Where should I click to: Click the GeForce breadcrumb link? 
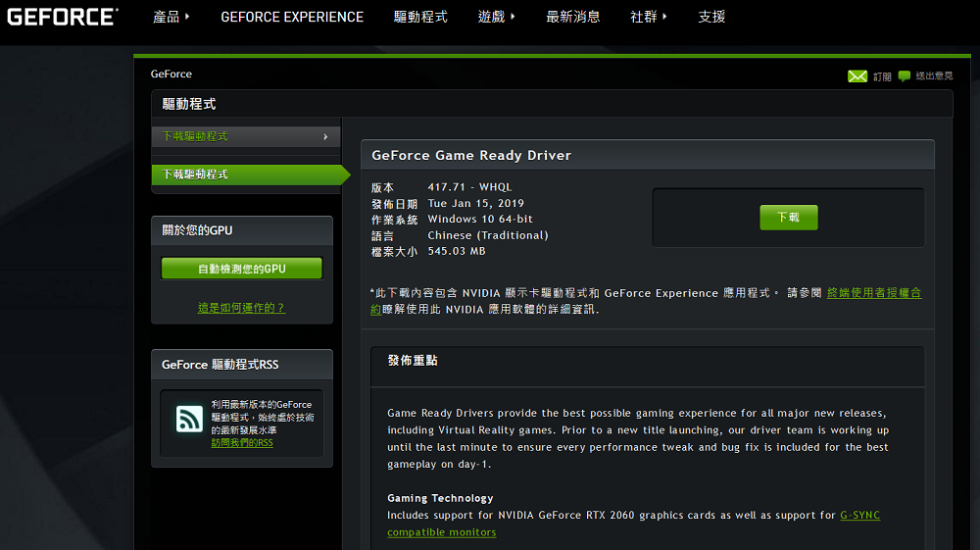coord(171,74)
